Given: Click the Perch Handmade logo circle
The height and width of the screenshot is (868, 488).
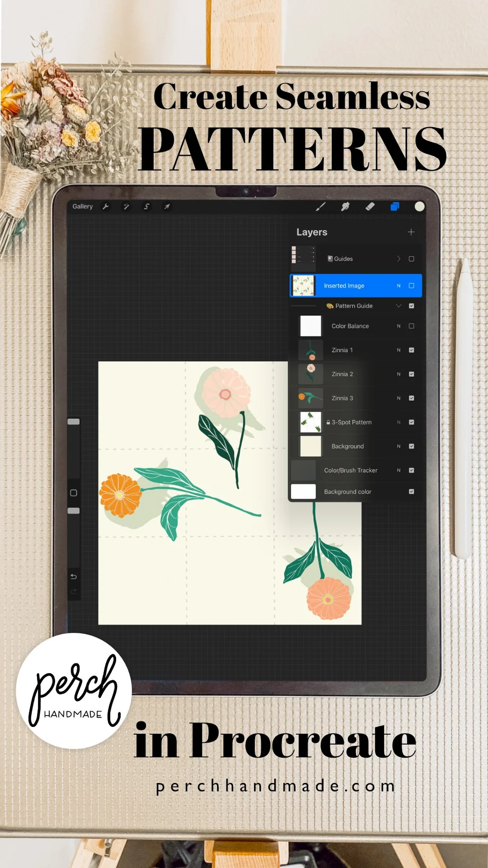Looking at the screenshot, I should 74,691.
